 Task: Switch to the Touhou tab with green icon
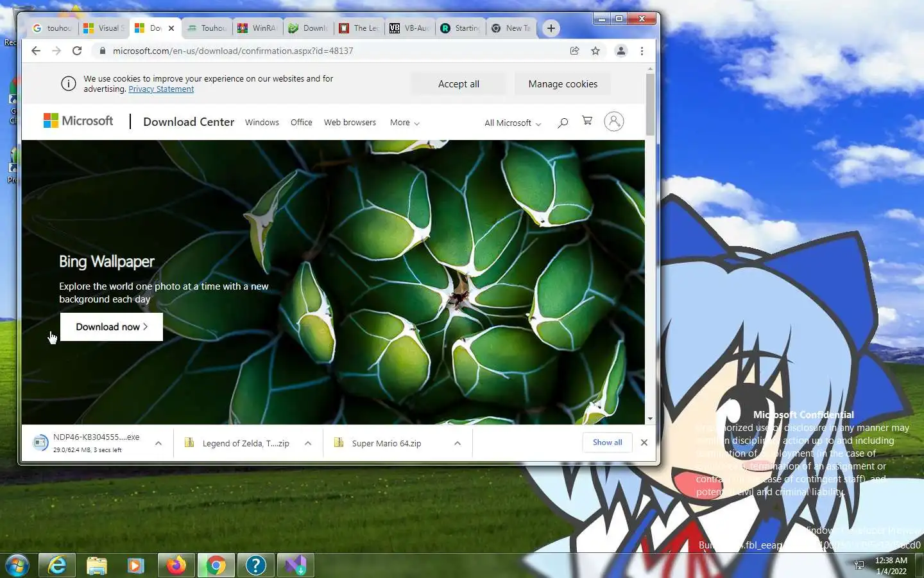207,28
